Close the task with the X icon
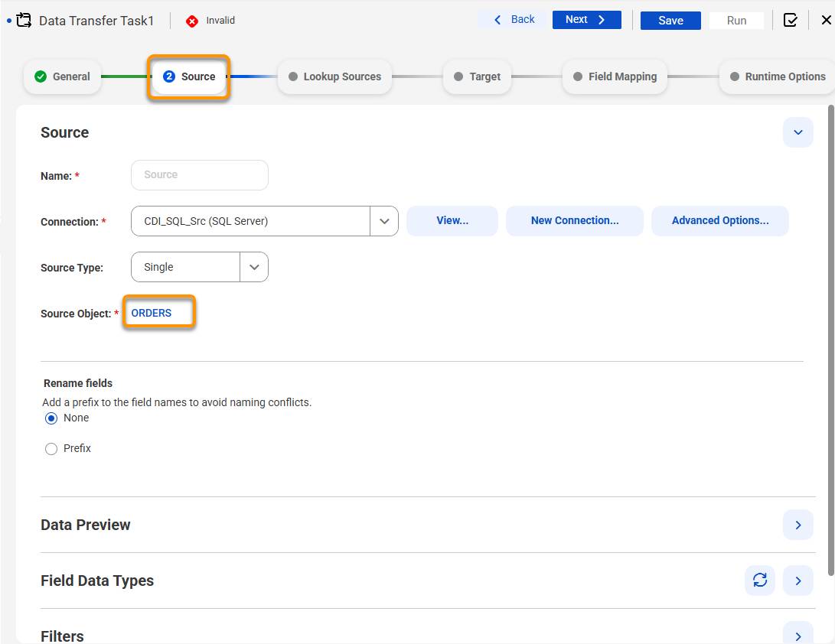Screen dimensions: 835x644 [x=826, y=20]
